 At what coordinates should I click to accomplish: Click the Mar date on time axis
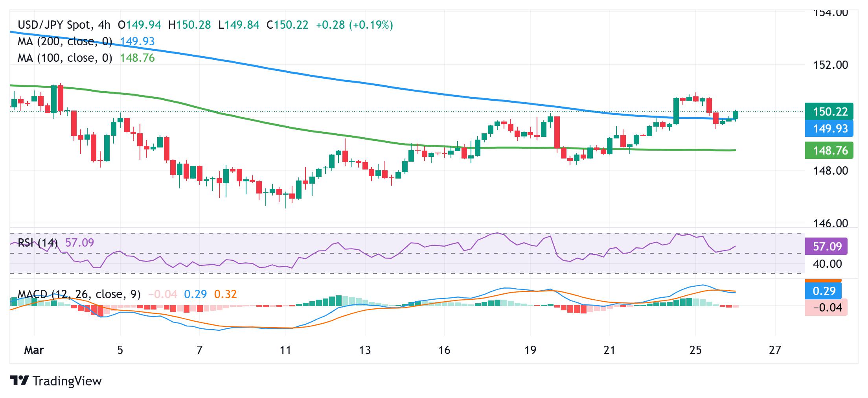[34, 350]
